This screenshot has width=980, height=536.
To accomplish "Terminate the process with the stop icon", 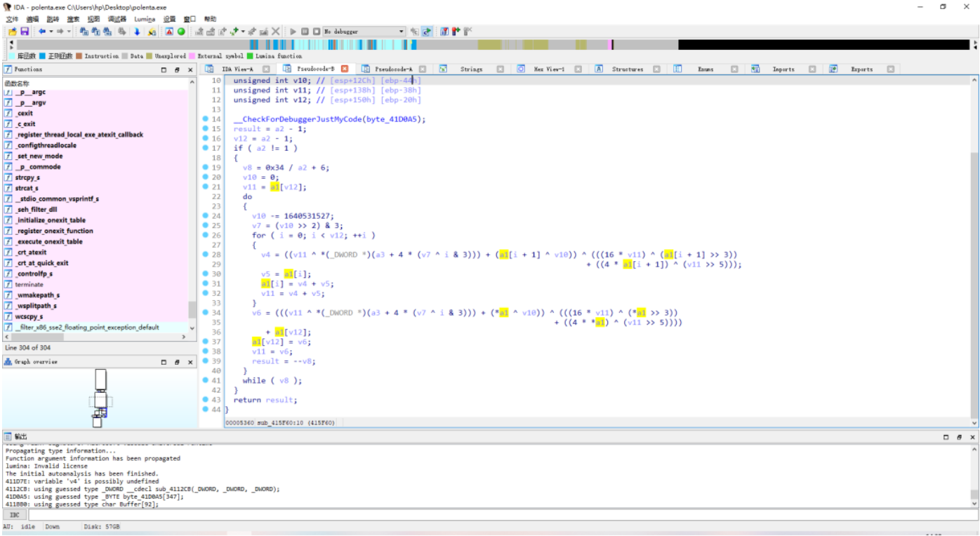I will 317,32.
